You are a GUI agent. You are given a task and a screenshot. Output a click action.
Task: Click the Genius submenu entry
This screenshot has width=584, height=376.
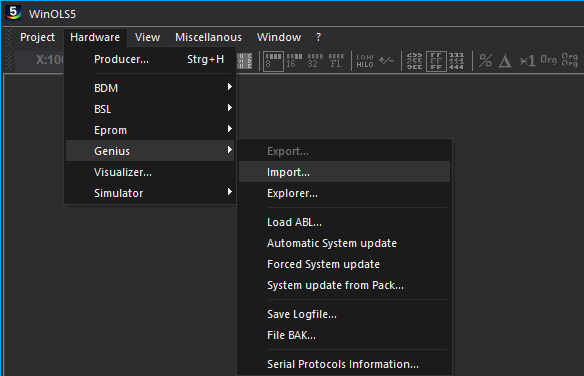tap(150, 151)
